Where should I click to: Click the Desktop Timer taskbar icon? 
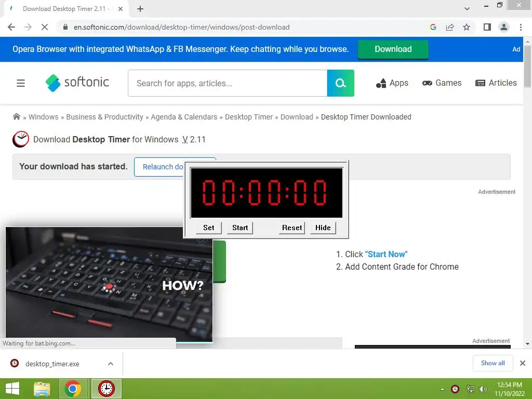(106, 389)
